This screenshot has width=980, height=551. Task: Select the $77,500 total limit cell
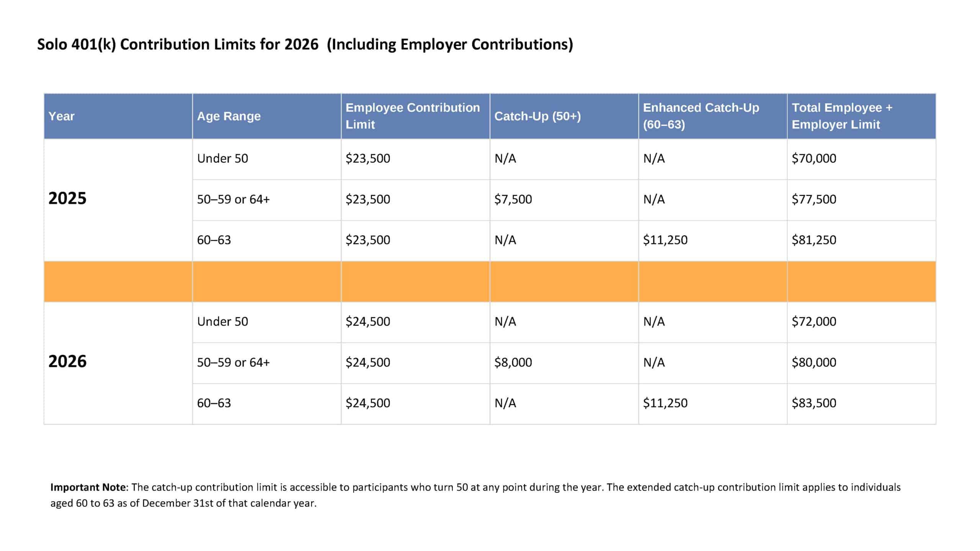814,199
